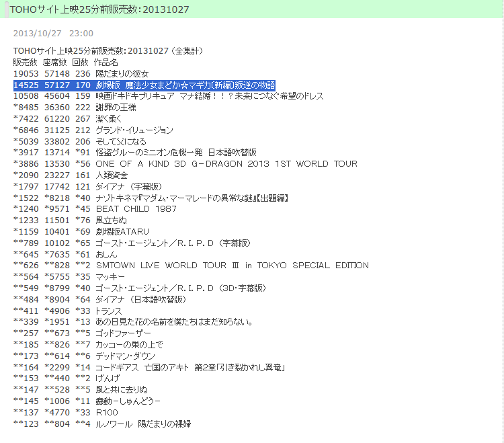Select the ONE OF A KIND 3D G-DRAGON row

[185, 163]
